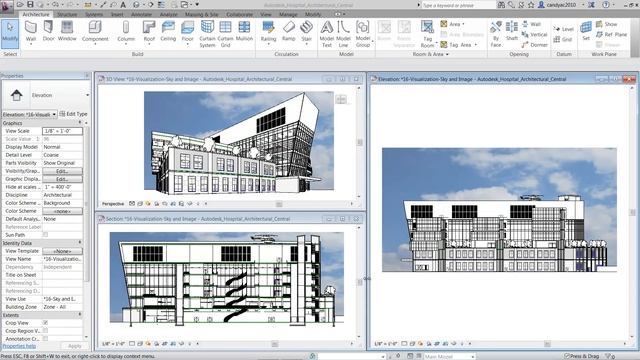Image resolution: width=640 pixels, height=360 pixels.
Task: Collapse the Identity Data properties section
Action: pyautogui.click(x=80, y=243)
